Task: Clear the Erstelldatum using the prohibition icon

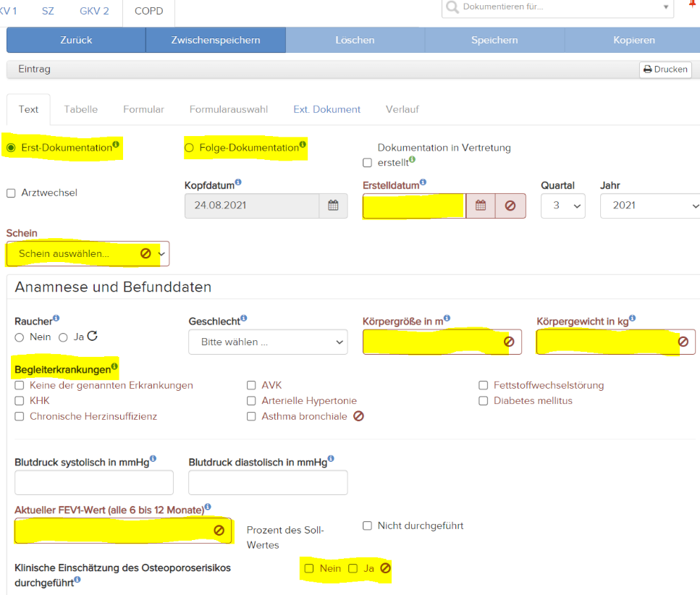Action: point(510,206)
